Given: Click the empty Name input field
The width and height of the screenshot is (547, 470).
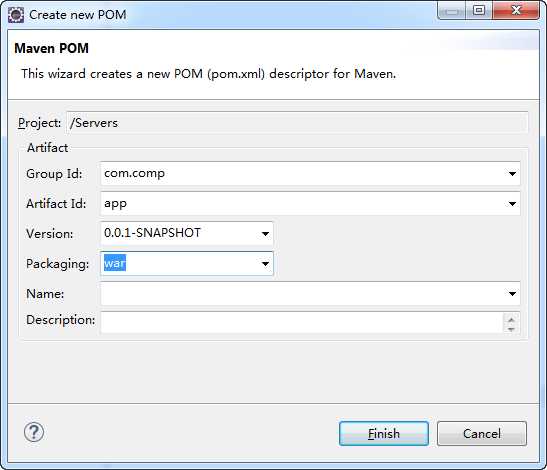Looking at the screenshot, I should click(303, 294).
